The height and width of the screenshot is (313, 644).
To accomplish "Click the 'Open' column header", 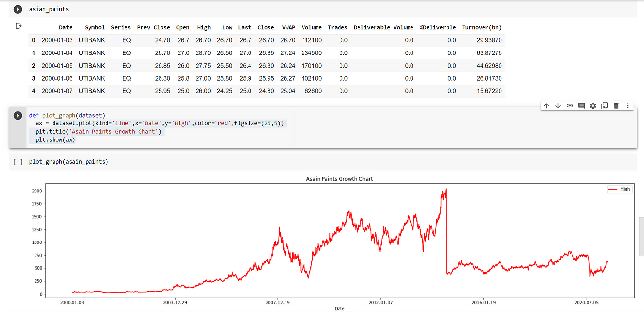I will [183, 28].
